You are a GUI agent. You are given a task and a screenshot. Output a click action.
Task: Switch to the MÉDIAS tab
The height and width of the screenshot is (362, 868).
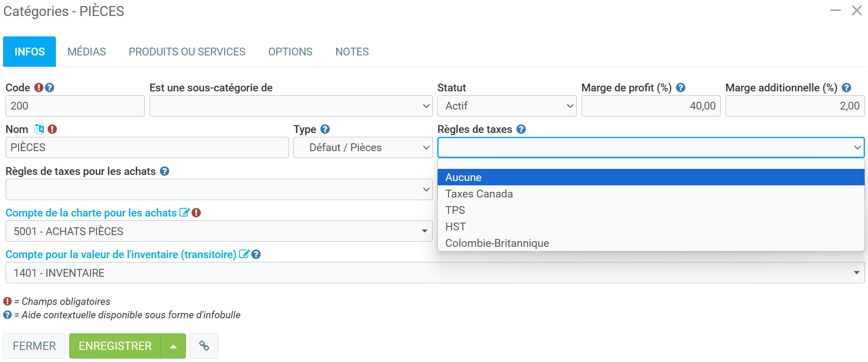87,52
